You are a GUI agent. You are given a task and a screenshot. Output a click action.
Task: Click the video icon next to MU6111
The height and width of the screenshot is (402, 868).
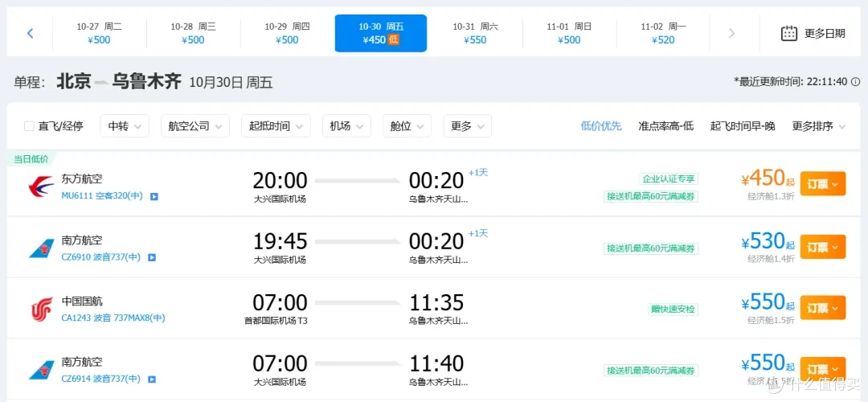(x=154, y=196)
